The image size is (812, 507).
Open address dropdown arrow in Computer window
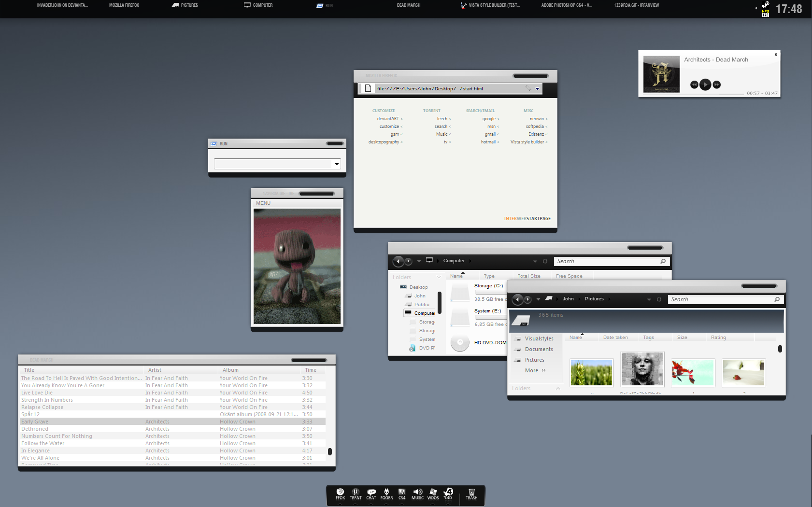[x=535, y=261]
